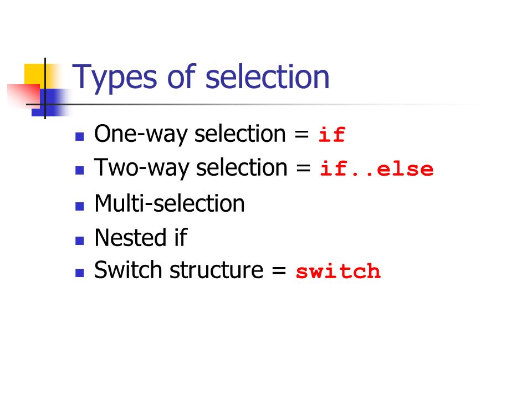
Task: Click the 'Types of selection' slide title
Action: 201,78
